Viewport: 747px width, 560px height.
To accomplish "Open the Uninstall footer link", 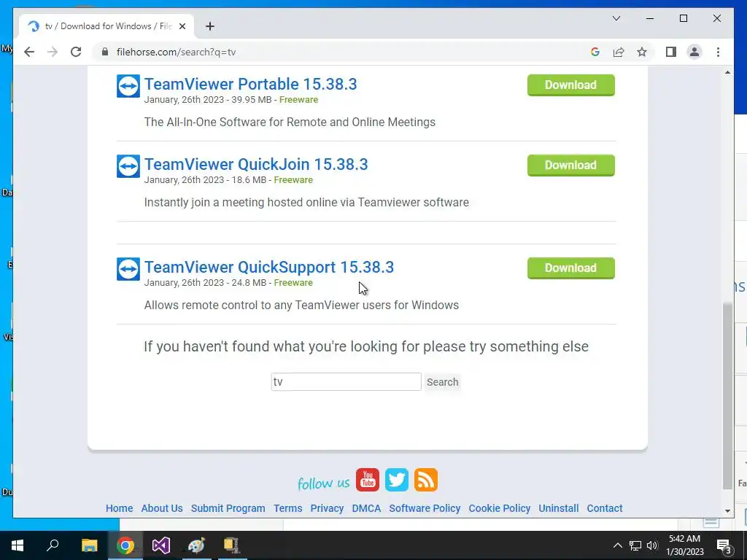I will point(558,508).
